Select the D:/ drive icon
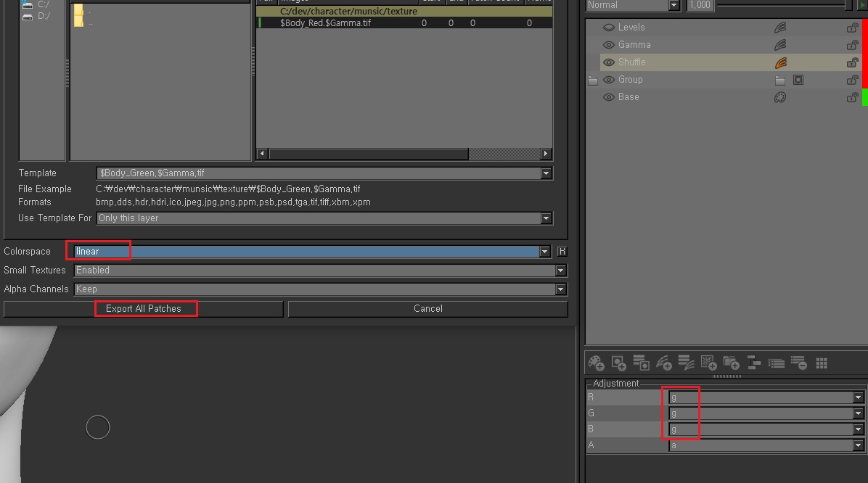This screenshot has width=868, height=483. pos(27,16)
